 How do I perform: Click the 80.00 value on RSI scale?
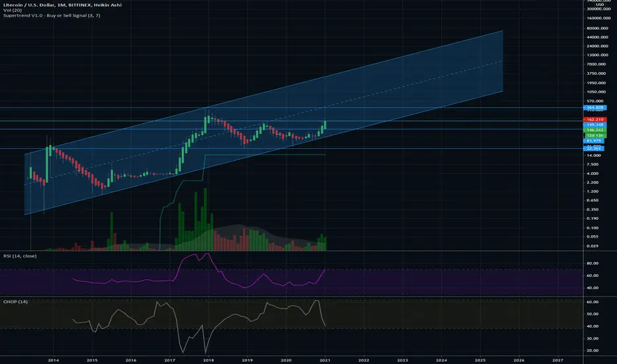tap(593, 263)
